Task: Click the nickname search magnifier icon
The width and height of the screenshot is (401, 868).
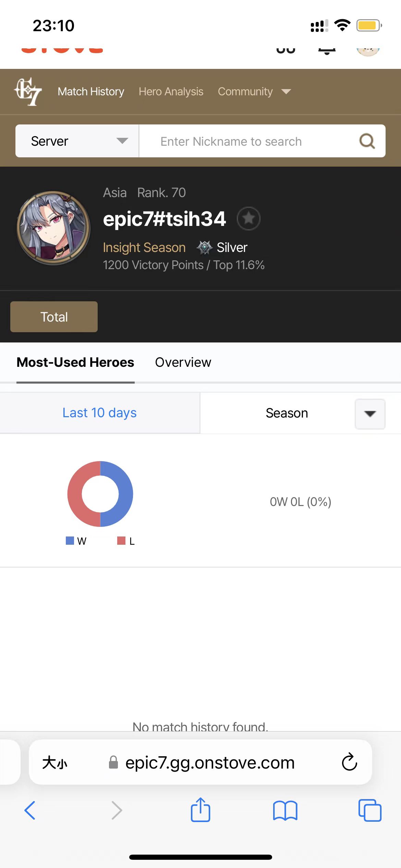Action: point(367,141)
